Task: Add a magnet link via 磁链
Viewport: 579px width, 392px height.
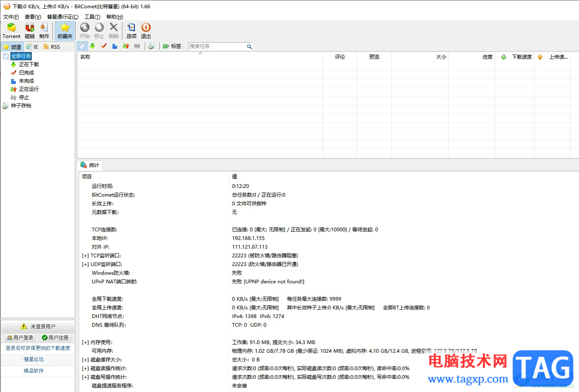Action: click(30, 31)
